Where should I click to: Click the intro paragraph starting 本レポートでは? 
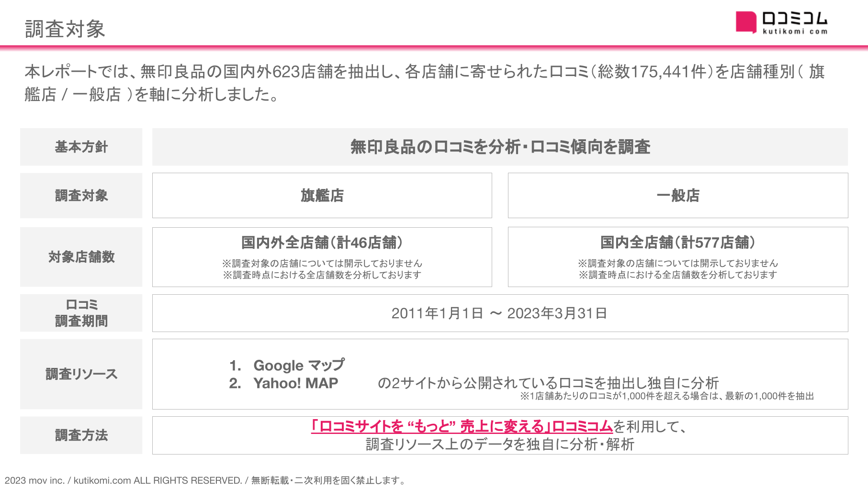coord(425,83)
